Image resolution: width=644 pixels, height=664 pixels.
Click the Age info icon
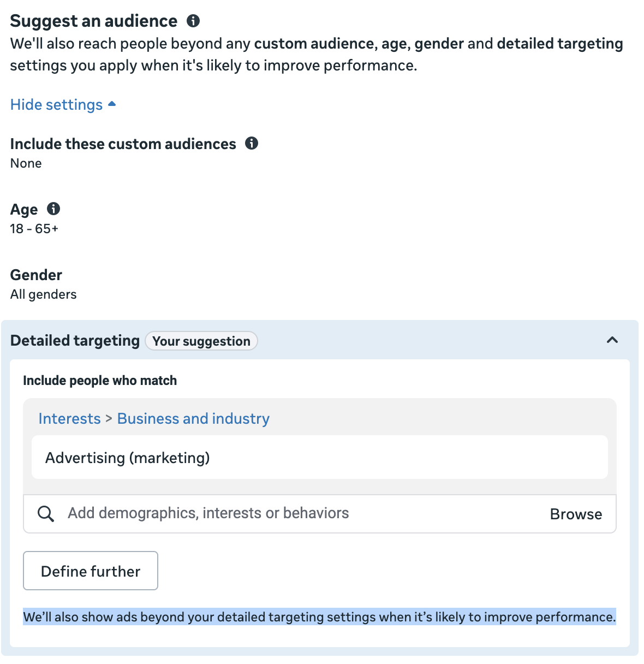53,209
